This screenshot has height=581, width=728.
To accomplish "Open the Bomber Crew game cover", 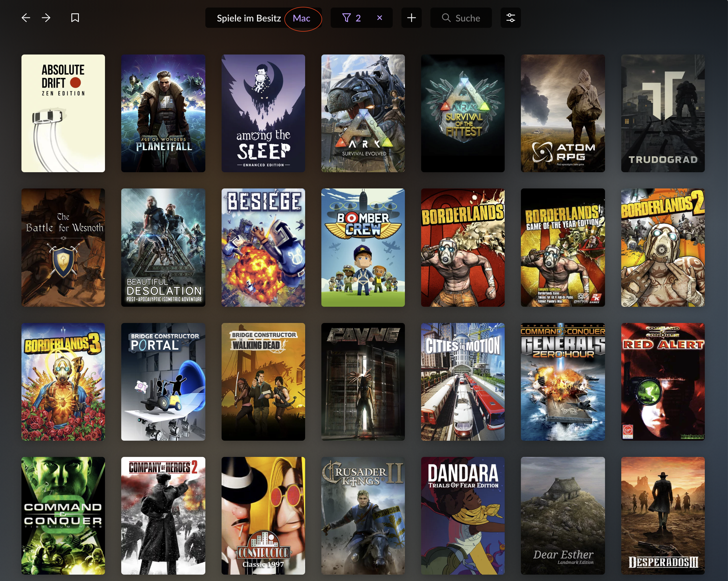I will (x=363, y=248).
